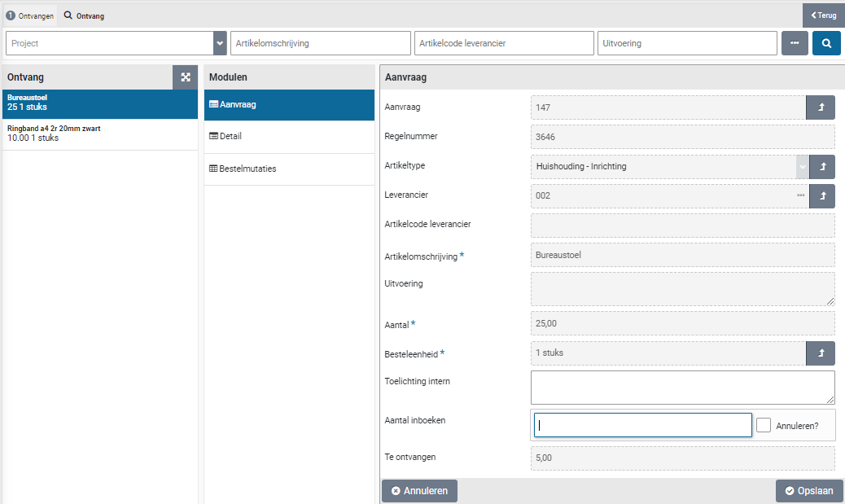Screen dimensions: 845x504
Task: Open Besteleenheid link arrow icon
Action: click(x=821, y=353)
